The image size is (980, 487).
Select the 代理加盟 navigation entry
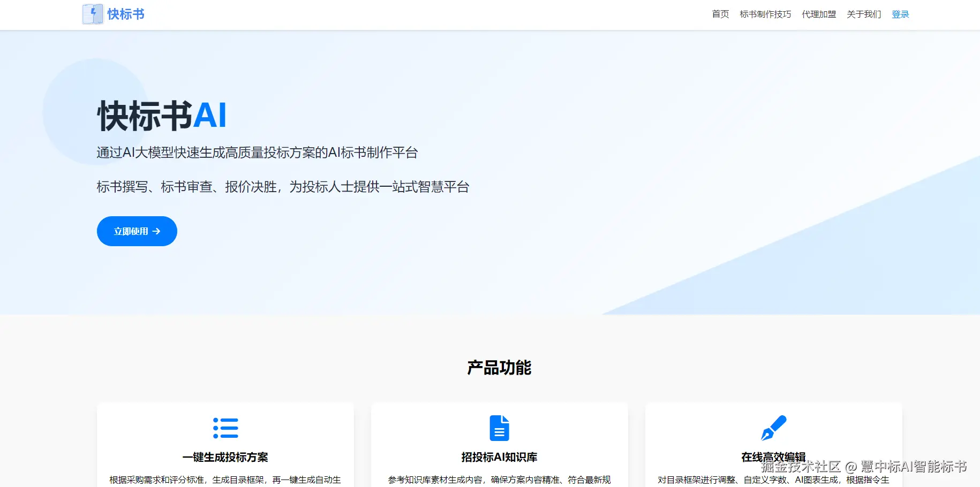pyautogui.click(x=819, y=14)
